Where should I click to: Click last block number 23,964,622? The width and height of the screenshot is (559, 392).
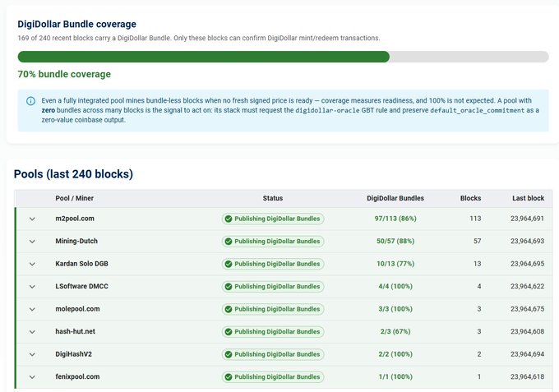pos(527,287)
